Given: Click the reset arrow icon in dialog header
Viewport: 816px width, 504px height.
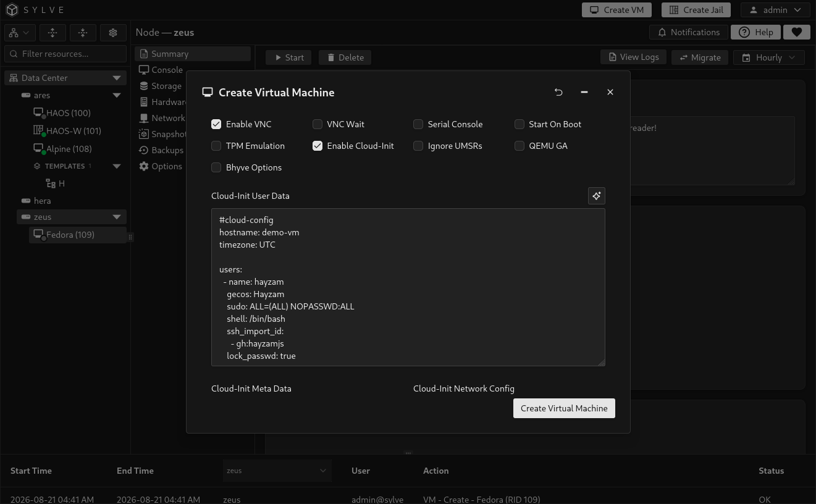Looking at the screenshot, I should pyautogui.click(x=558, y=92).
